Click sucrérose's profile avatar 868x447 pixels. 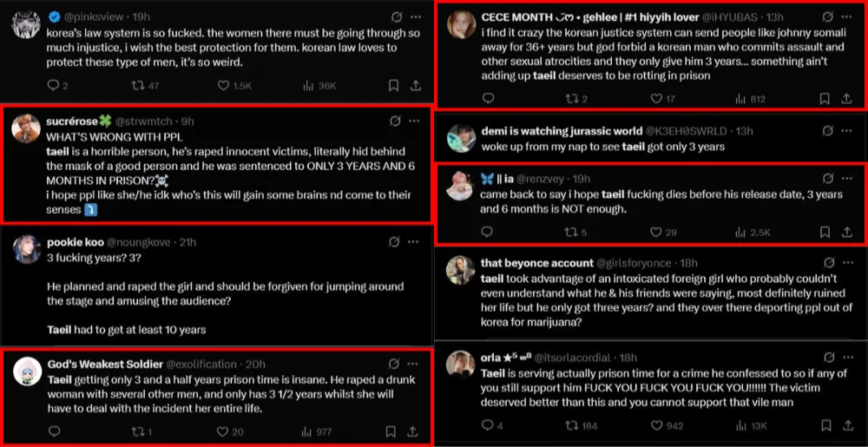(x=26, y=128)
